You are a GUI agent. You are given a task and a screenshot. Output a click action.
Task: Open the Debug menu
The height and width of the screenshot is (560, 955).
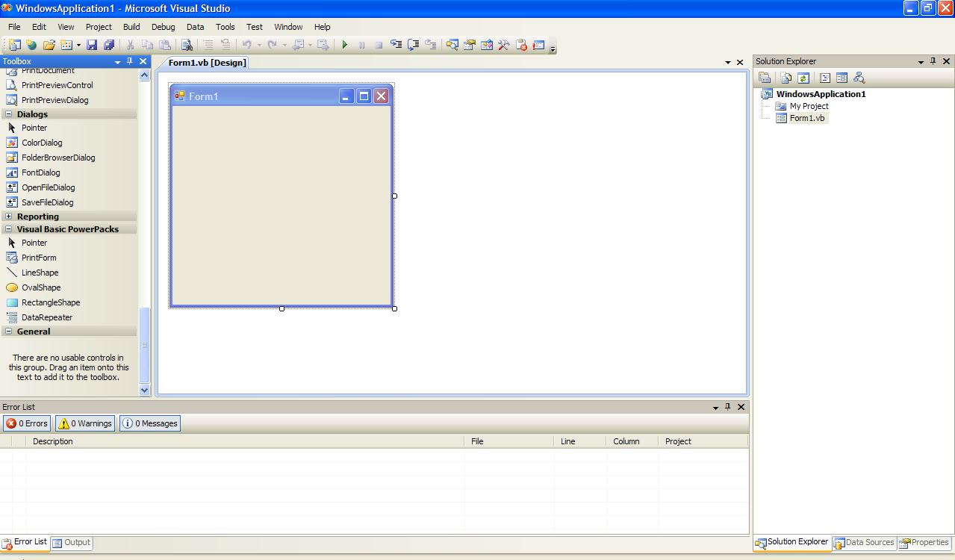(163, 27)
